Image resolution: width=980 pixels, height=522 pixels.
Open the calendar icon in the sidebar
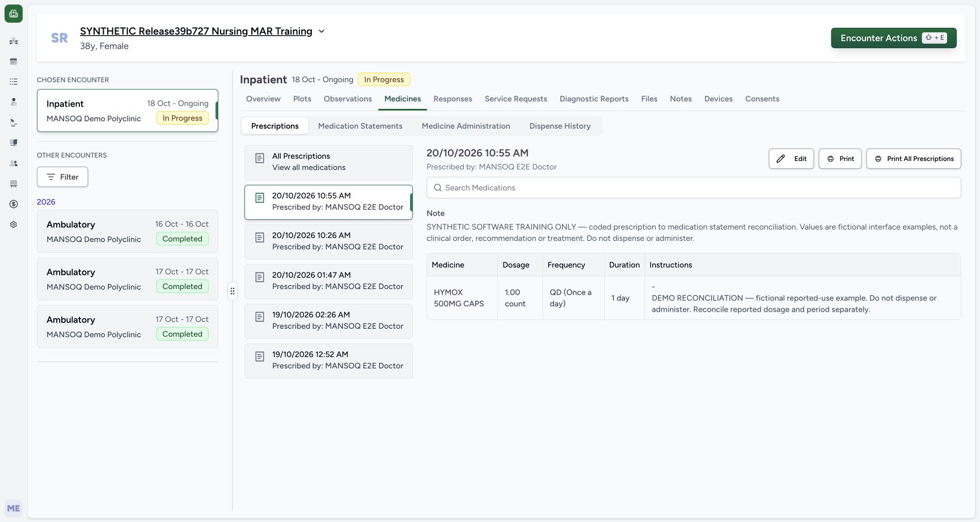(x=14, y=61)
